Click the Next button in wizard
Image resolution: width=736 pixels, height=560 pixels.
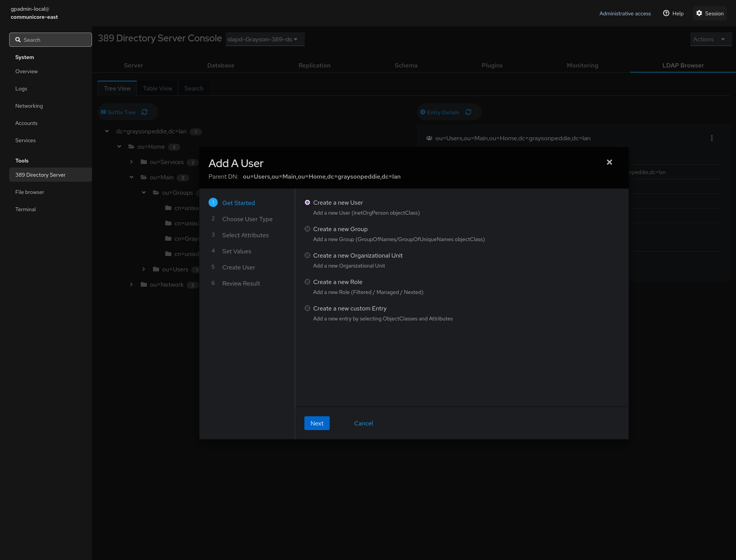click(317, 423)
